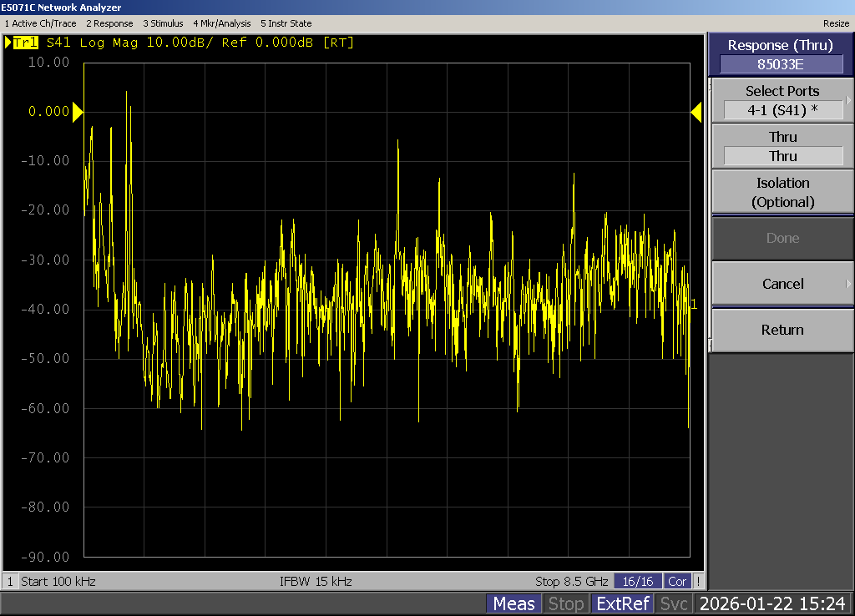855x616 pixels.
Task: Select the Tr1 trace indicator label
Action: (x=25, y=43)
